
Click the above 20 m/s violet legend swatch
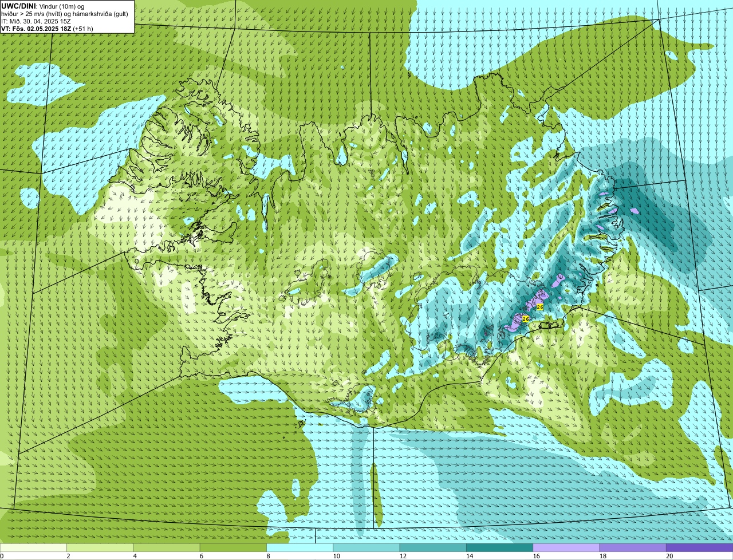699,547
